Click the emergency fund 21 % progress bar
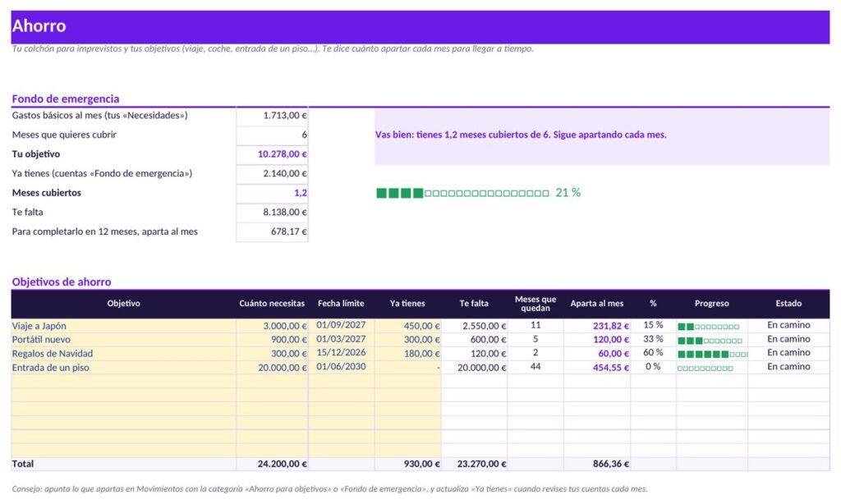 click(x=478, y=192)
